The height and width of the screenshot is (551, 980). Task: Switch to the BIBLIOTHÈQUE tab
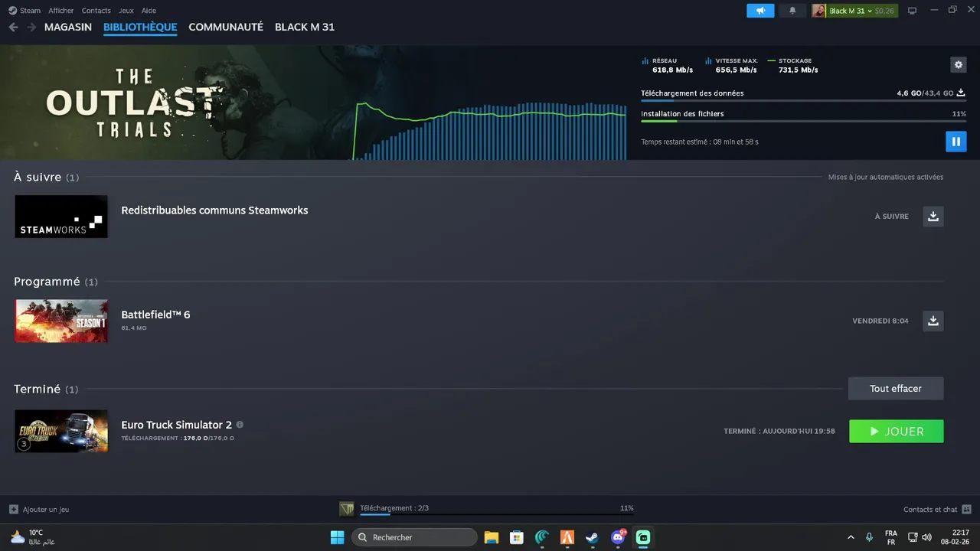140,27
